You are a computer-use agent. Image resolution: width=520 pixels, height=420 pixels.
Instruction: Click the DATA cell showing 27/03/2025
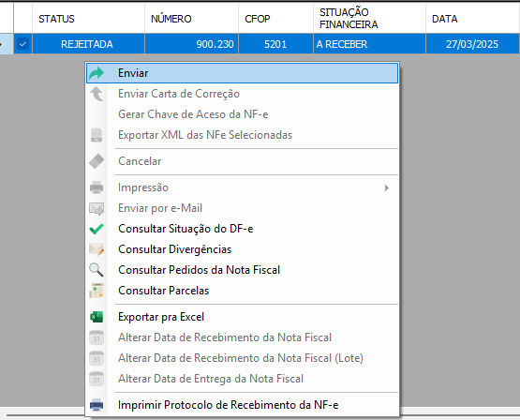472,44
